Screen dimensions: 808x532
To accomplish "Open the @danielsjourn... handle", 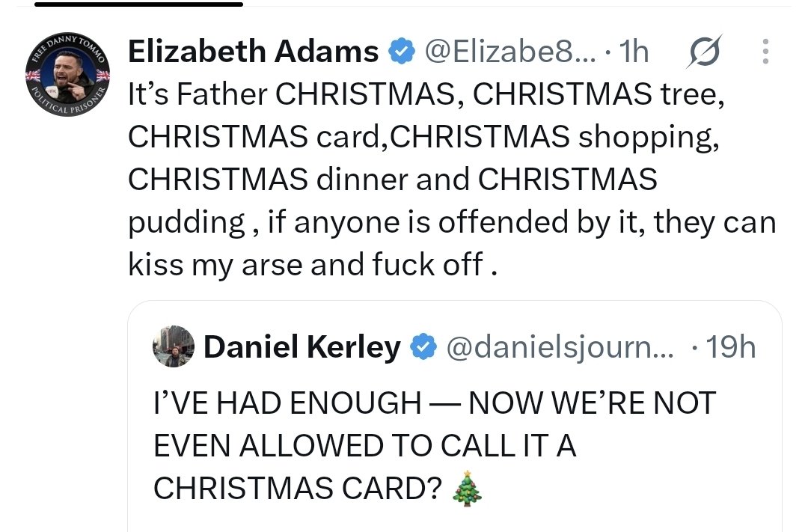I will (x=560, y=347).
